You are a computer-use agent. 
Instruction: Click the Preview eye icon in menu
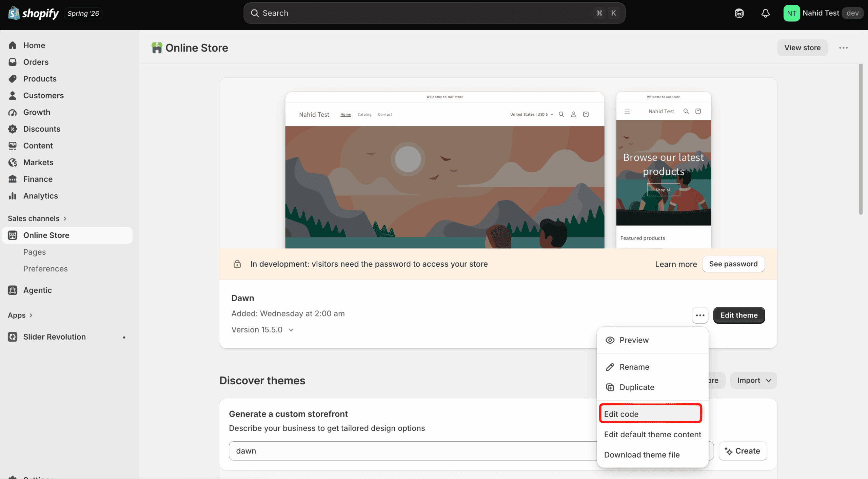click(610, 340)
